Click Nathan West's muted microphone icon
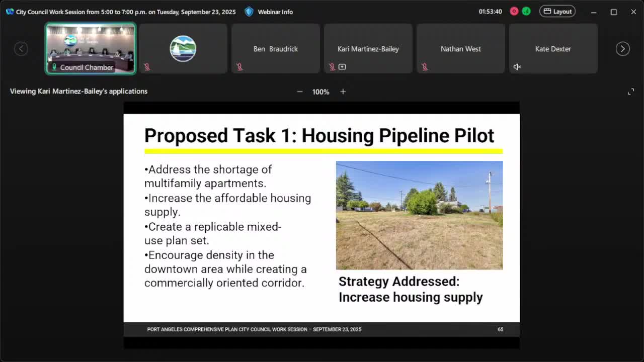Image resolution: width=644 pixels, height=362 pixels. tap(425, 67)
